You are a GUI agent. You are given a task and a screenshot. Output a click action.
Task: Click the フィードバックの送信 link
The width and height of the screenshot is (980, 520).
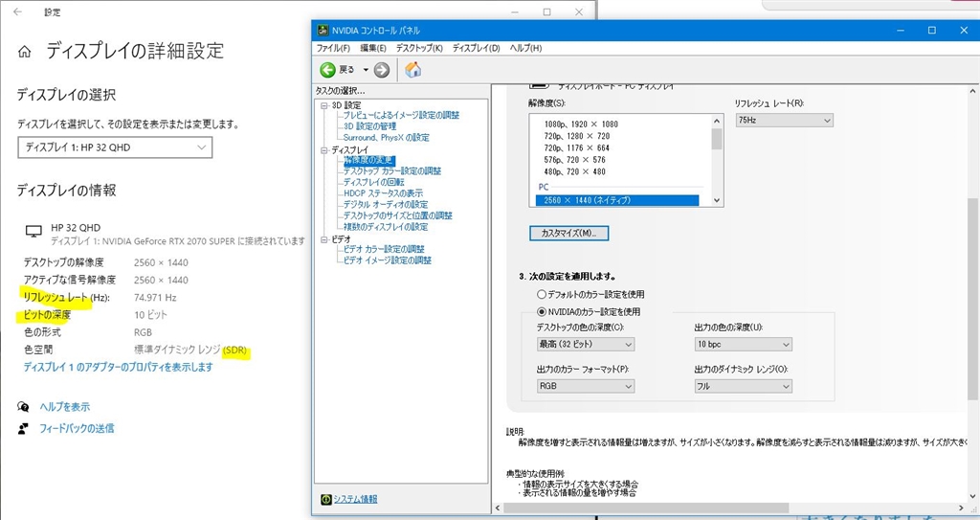[x=77, y=429]
